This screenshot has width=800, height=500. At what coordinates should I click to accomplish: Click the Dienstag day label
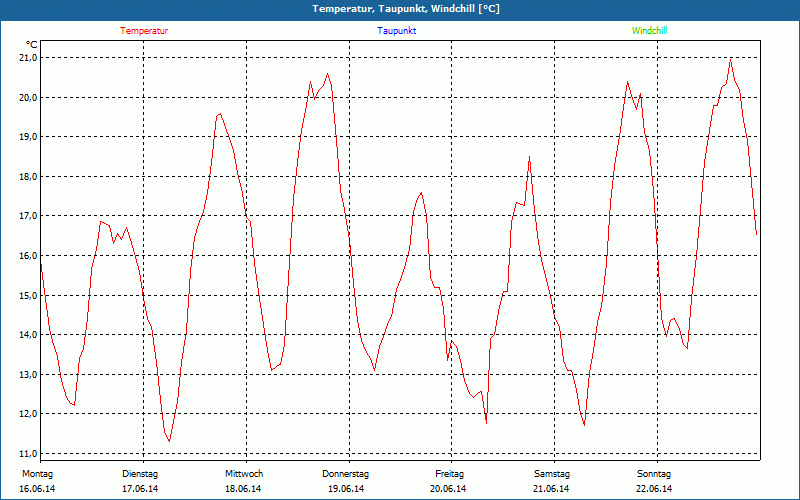pos(140,474)
